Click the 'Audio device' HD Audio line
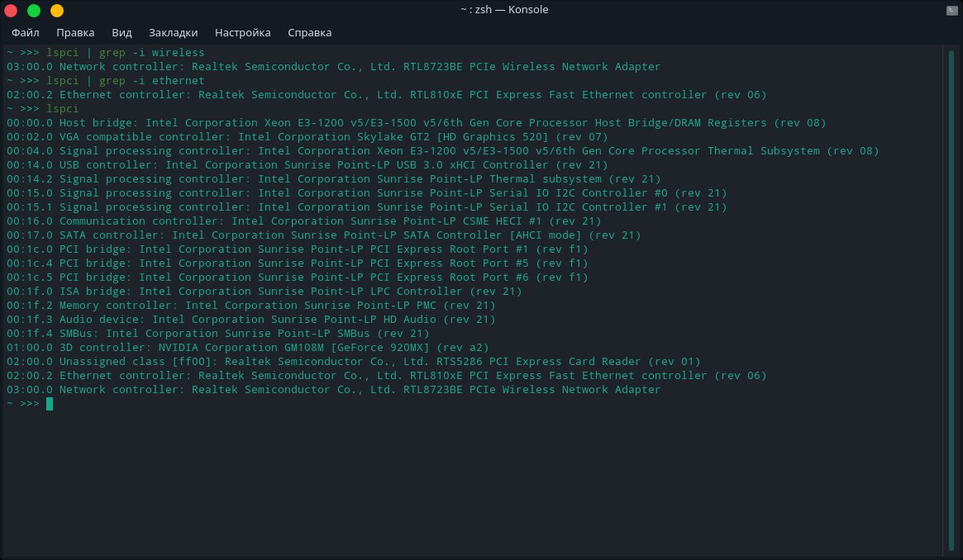The height and width of the screenshot is (560, 963). [250, 320]
